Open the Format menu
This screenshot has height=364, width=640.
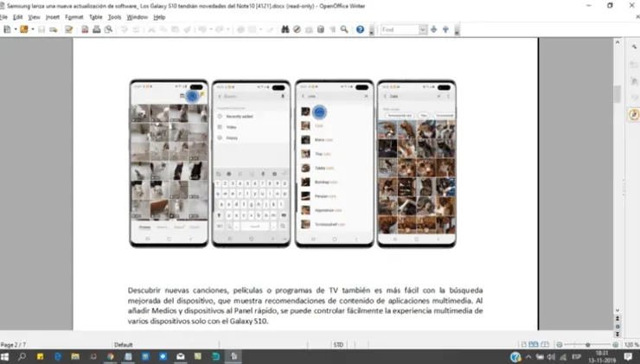click(75, 16)
